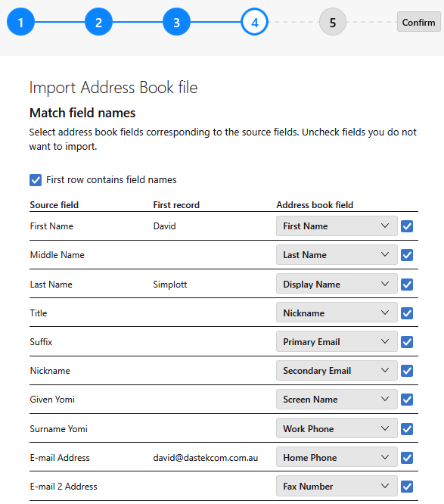
Task: Select current step 4 circle
Action: [x=254, y=22]
